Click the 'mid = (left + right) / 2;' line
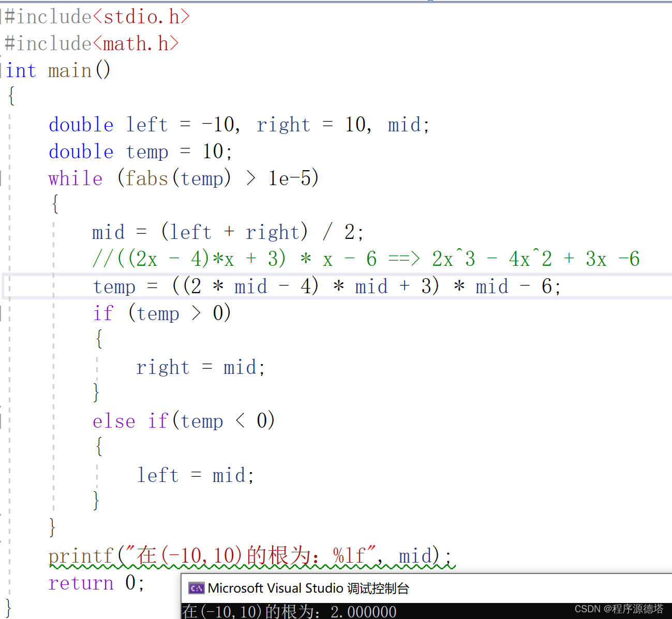This screenshot has width=672, height=619. (228, 232)
